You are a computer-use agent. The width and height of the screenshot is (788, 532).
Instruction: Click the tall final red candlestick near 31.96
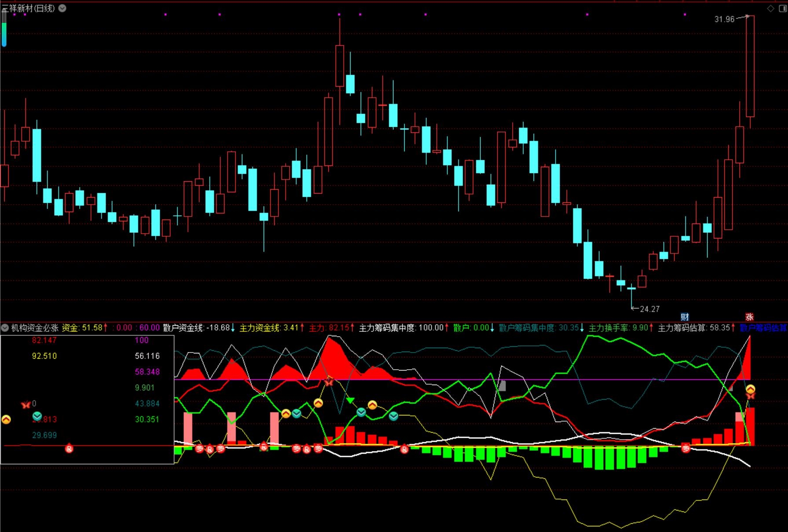[750, 66]
